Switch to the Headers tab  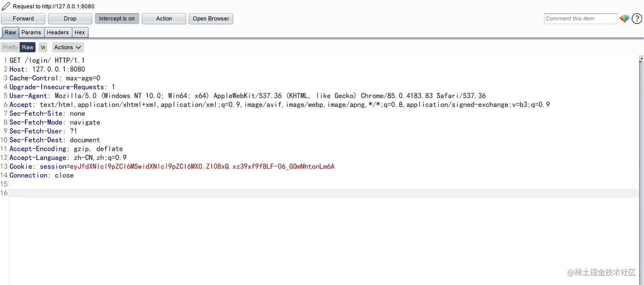[57, 32]
